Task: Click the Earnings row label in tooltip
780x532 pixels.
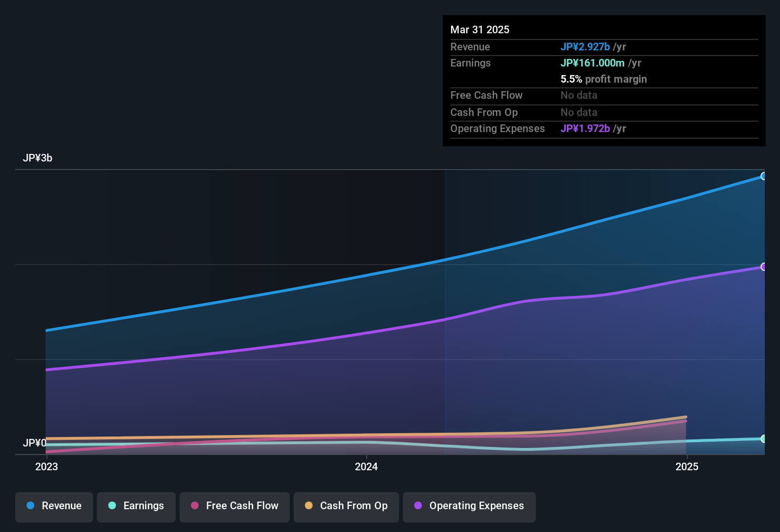Action: (470, 63)
